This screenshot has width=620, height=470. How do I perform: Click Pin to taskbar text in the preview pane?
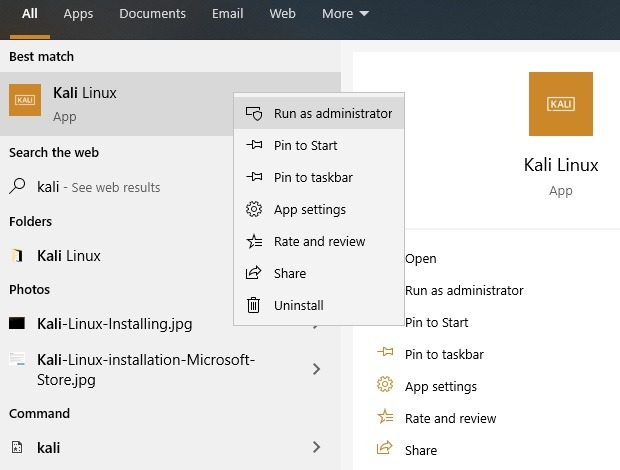tap(444, 355)
